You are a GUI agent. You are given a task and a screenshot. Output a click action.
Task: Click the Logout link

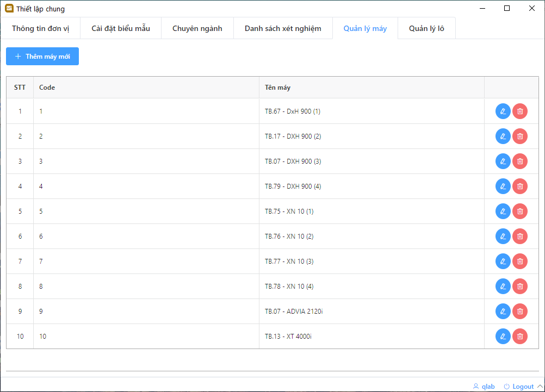pyautogui.click(x=518, y=387)
